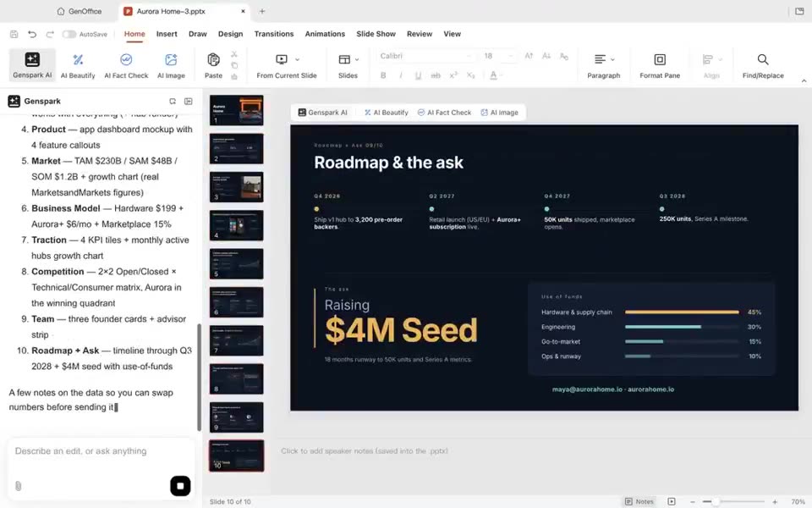Screen dimensions: 812x508
Task: Expand the From Current Slide dropdown arrow
Action: [297, 59]
